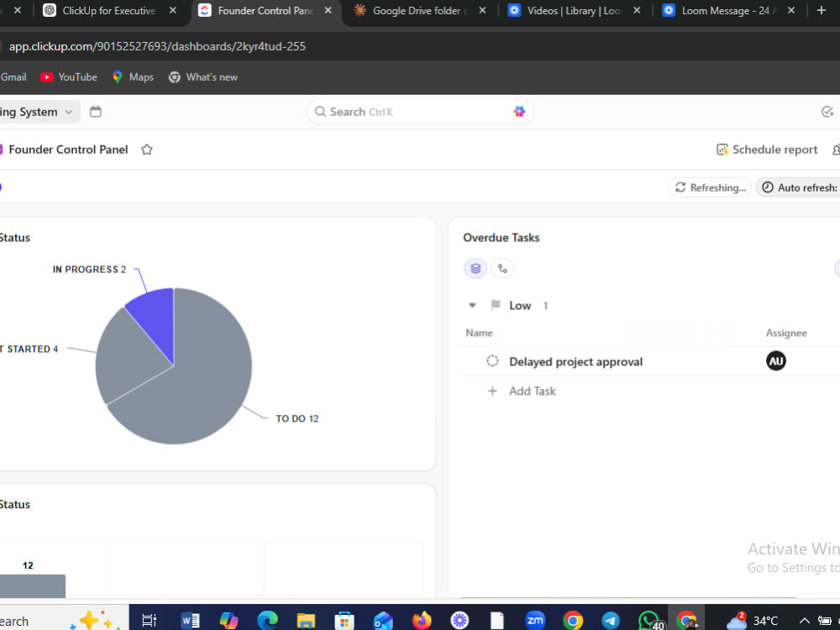Open the blank document taskbar icon
Screen dimensions: 840x630
pyautogui.click(x=497, y=621)
